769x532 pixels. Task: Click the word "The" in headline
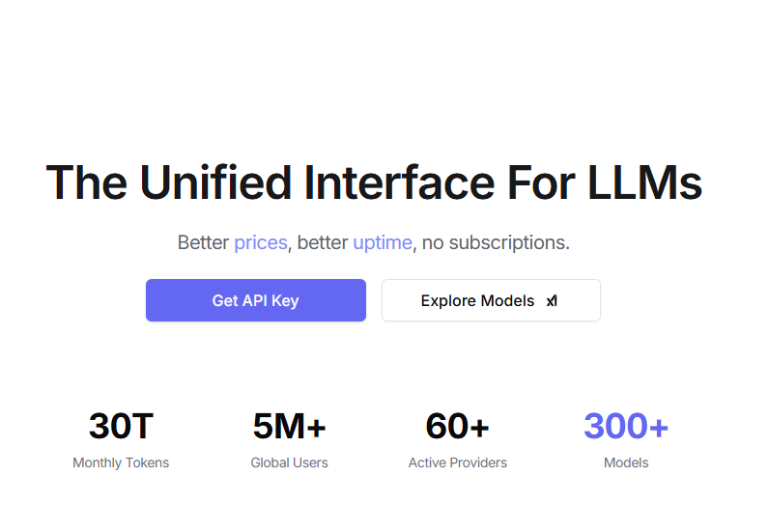[87, 182]
